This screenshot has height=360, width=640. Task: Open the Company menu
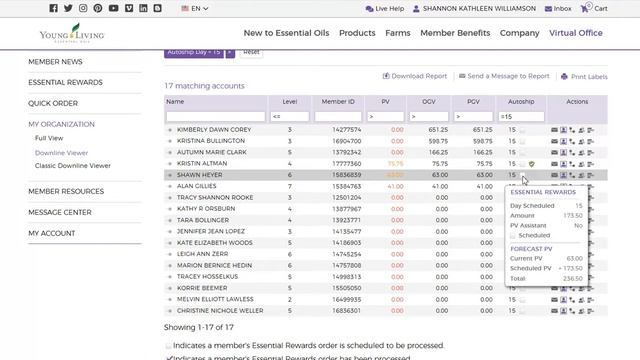pyautogui.click(x=520, y=33)
